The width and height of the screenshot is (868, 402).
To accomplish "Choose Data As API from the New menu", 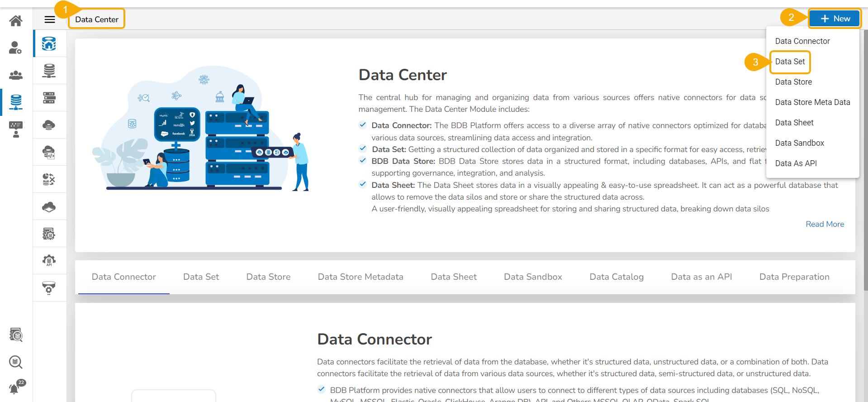I will 796,163.
